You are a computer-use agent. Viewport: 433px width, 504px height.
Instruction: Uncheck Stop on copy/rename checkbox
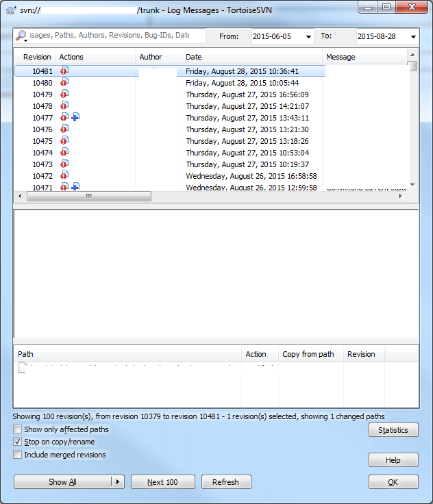[17, 442]
